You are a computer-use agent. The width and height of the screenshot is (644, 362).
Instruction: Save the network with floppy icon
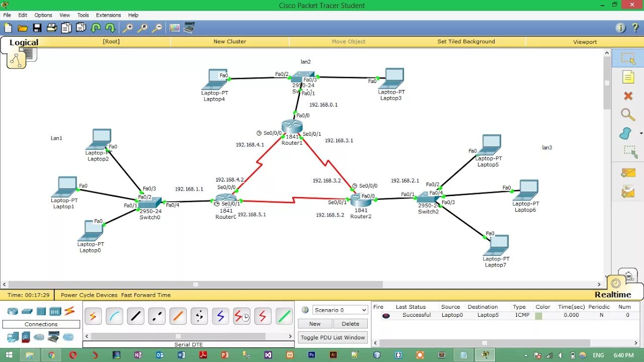coord(37,28)
